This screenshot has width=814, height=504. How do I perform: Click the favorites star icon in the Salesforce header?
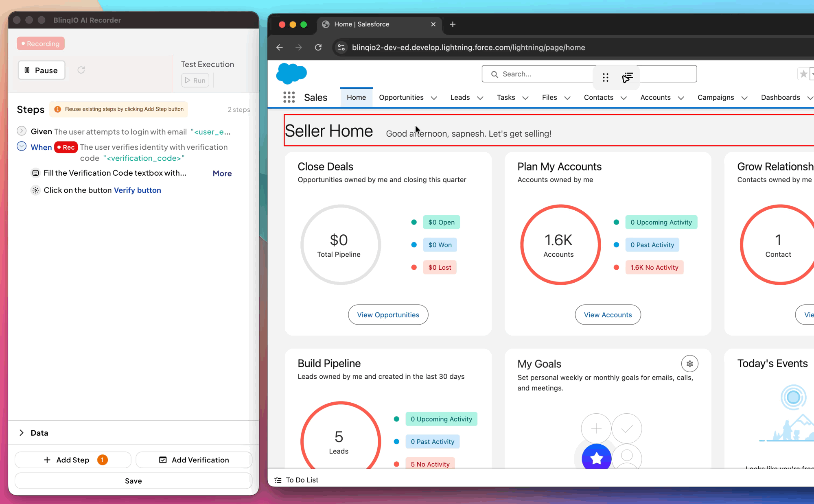[x=803, y=74]
